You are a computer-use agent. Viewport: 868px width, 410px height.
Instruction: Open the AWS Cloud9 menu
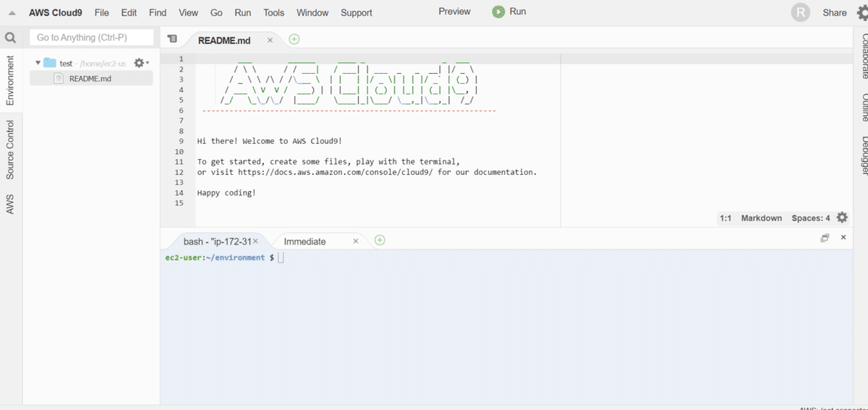click(x=56, y=12)
